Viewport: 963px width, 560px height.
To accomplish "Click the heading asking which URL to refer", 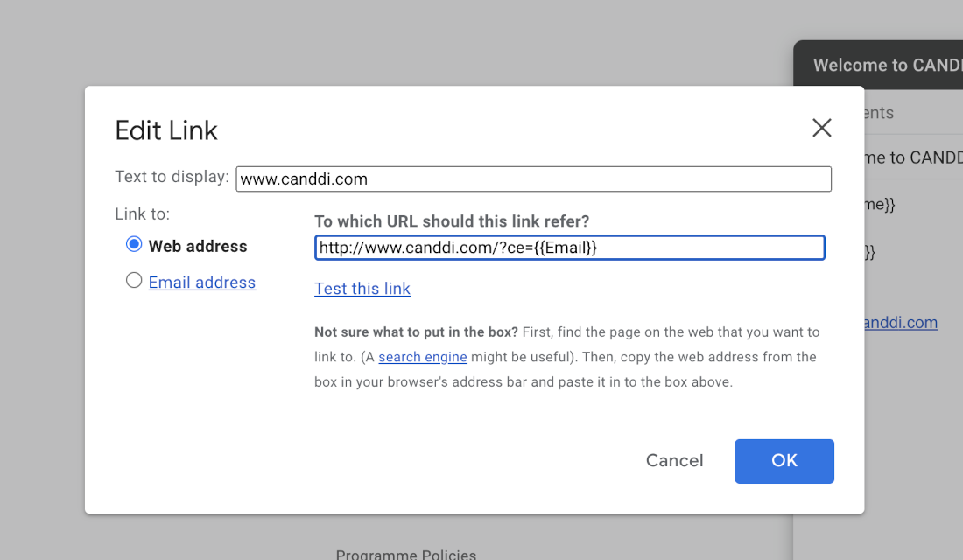I will [x=452, y=221].
